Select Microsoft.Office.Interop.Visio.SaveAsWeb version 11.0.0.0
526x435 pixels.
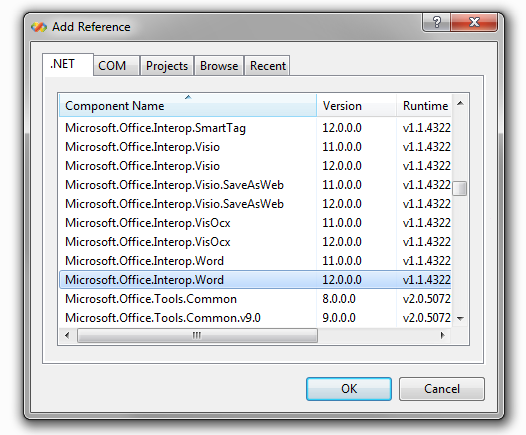pos(255,185)
